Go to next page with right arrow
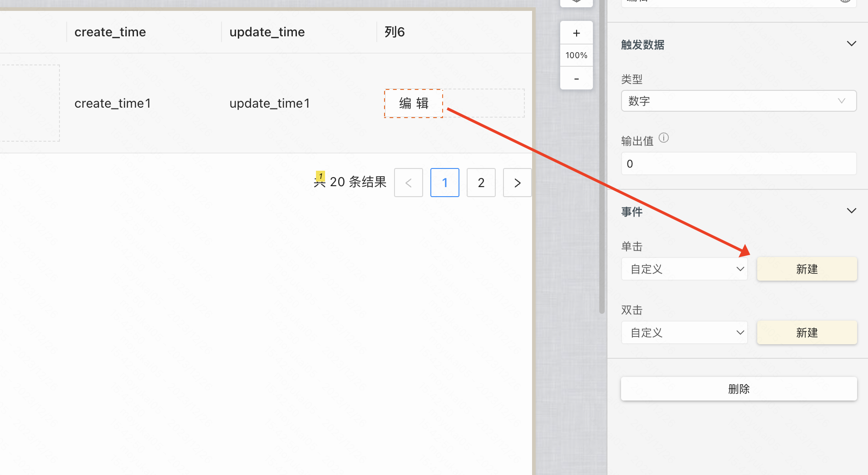Image resolution: width=868 pixels, height=475 pixels. (x=517, y=183)
